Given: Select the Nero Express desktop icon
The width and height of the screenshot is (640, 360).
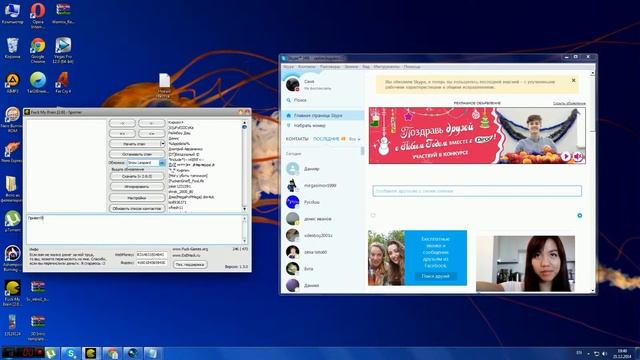Looking at the screenshot, I should coord(12,152).
